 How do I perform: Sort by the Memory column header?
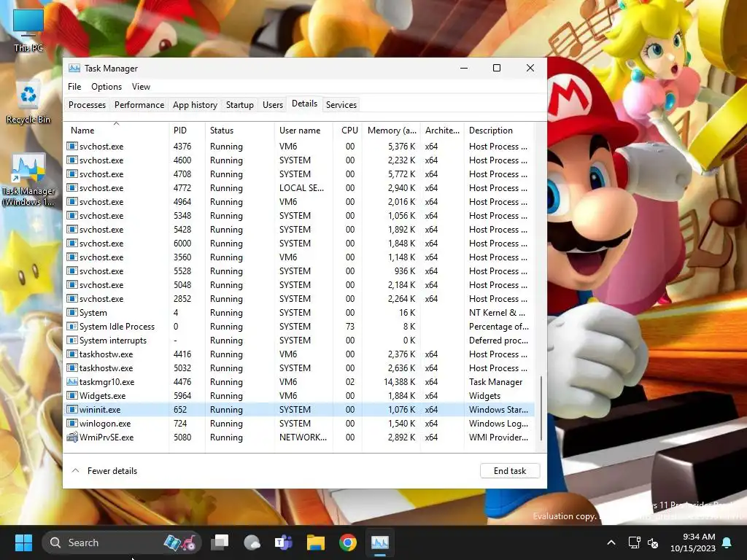click(x=392, y=131)
